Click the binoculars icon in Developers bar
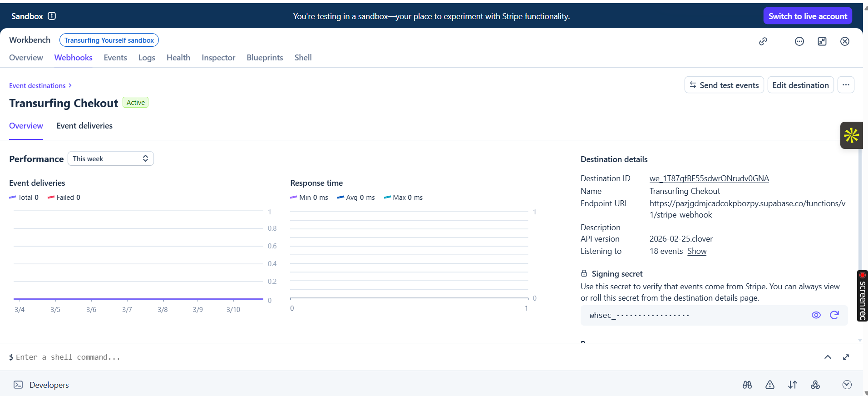The image size is (868, 396). [747, 385]
